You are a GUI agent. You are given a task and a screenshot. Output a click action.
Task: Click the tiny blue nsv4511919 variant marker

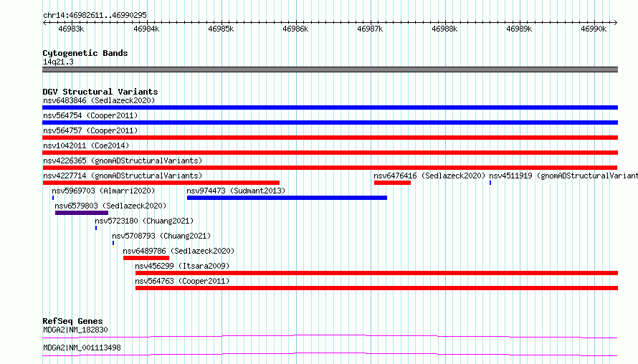point(490,183)
